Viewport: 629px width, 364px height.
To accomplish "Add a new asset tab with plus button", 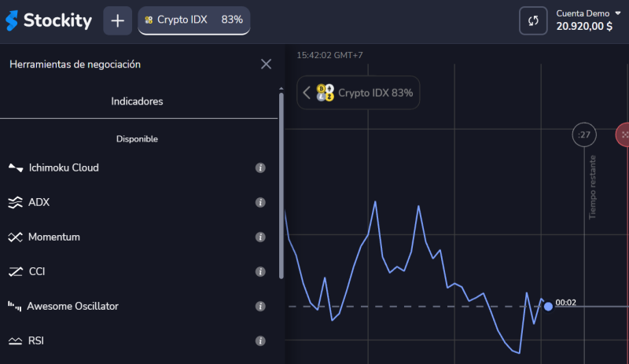I will (x=118, y=20).
